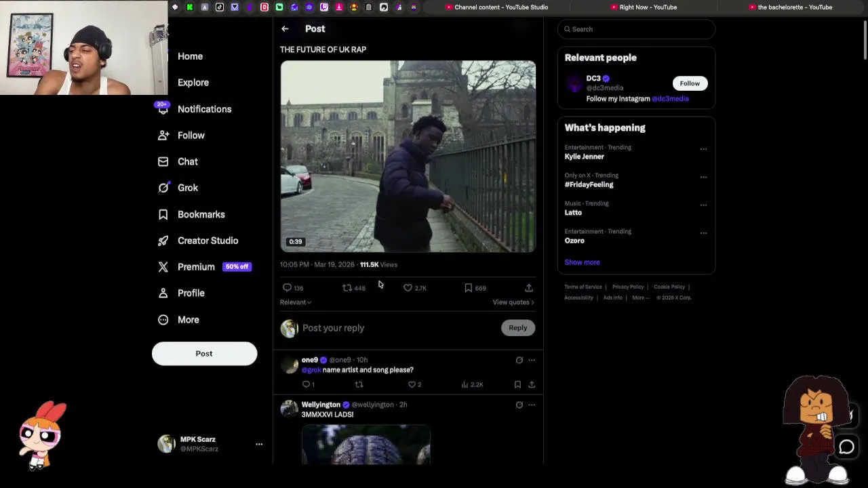Click the reply icon with 136 comments
Screen dimensions: 868x488
click(x=287, y=288)
